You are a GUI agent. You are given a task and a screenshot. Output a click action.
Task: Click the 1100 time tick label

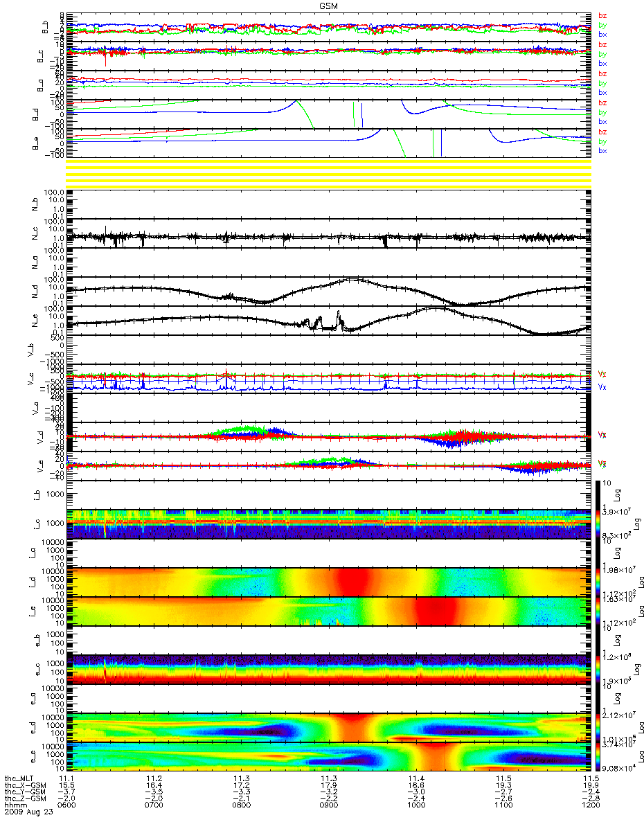[x=503, y=803]
